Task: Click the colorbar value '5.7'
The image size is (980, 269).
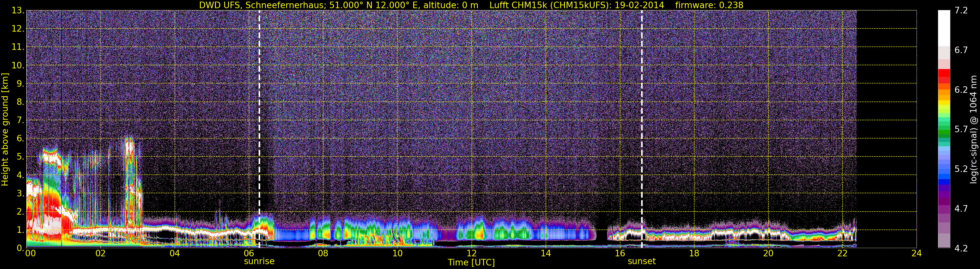Action: (961, 130)
